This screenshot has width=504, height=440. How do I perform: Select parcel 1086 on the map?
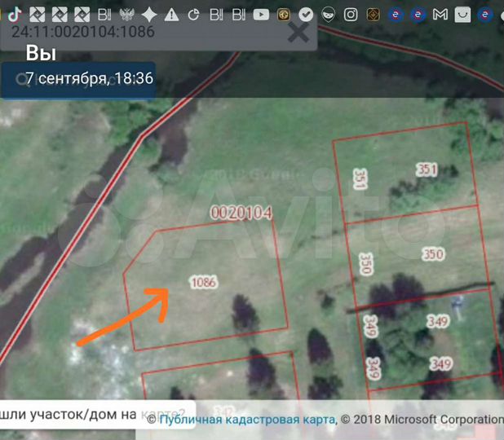pyautogui.click(x=203, y=283)
